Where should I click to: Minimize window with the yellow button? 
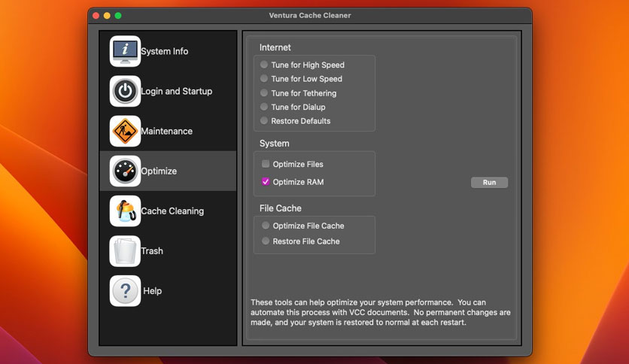pyautogui.click(x=107, y=16)
